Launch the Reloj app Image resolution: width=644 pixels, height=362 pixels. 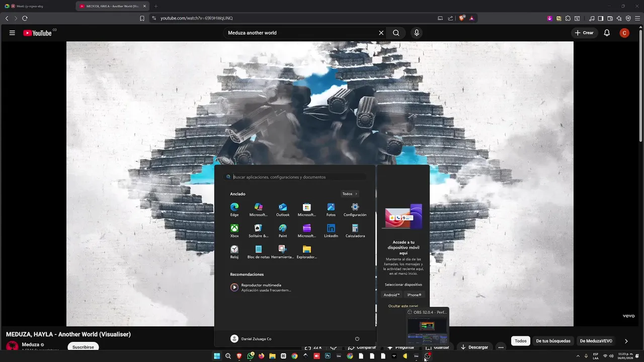coord(234,252)
